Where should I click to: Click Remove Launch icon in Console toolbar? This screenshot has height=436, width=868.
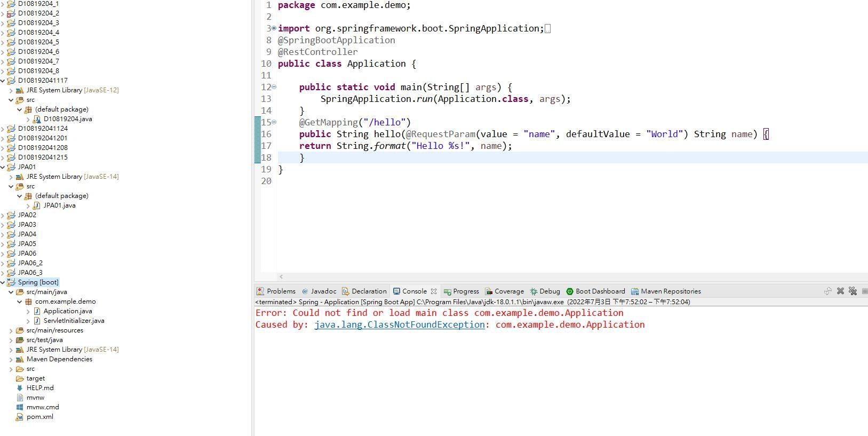(x=840, y=291)
